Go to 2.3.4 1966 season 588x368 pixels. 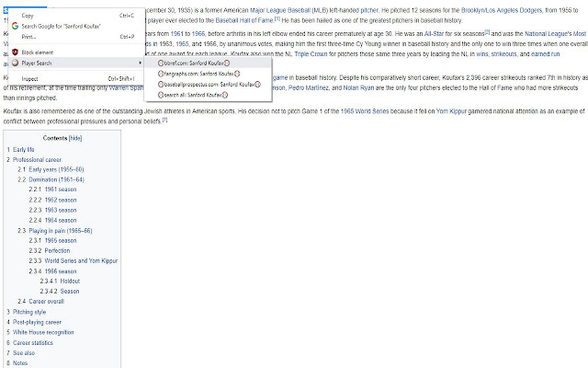[52, 271]
